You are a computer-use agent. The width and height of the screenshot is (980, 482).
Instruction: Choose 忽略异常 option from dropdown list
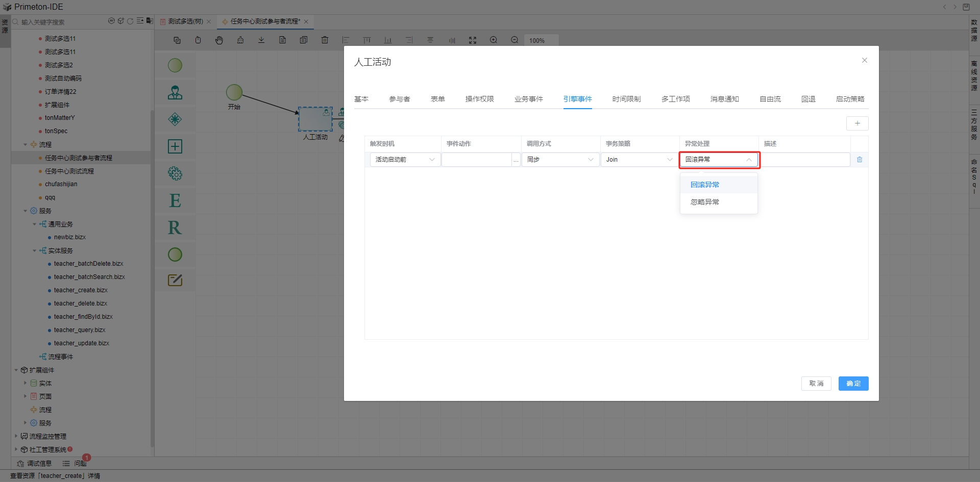coord(705,202)
